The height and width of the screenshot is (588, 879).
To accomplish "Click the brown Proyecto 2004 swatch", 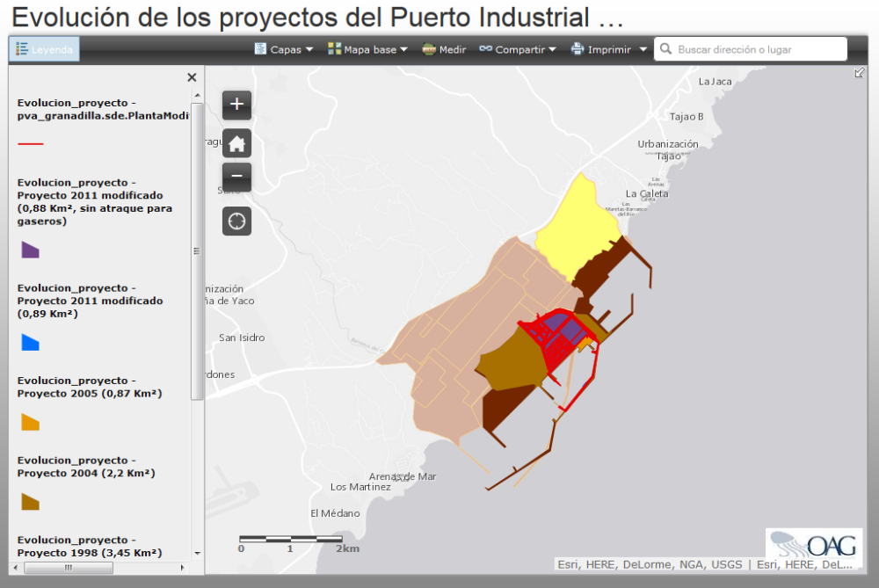I will tap(30, 502).
